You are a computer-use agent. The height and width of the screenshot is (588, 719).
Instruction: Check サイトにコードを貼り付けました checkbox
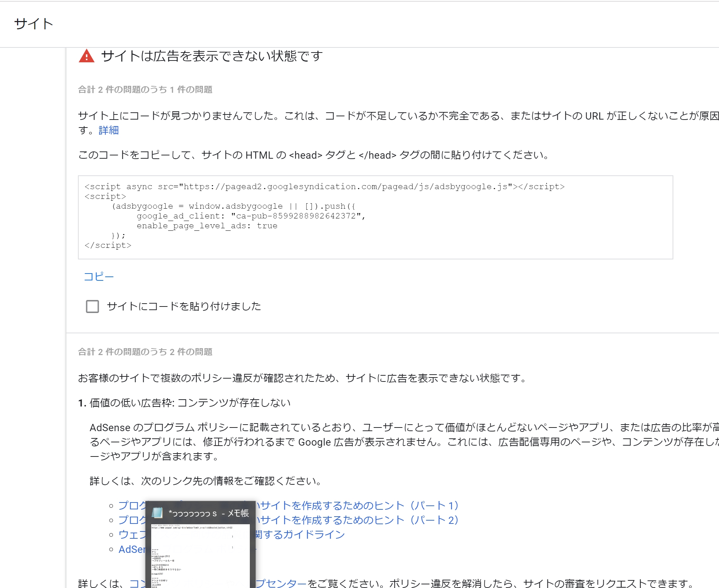click(x=92, y=306)
